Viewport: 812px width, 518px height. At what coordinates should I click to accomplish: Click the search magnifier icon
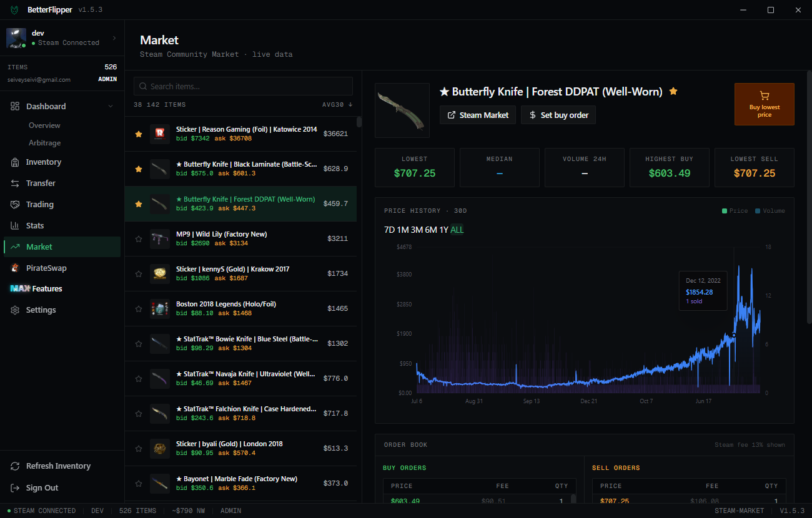143,87
